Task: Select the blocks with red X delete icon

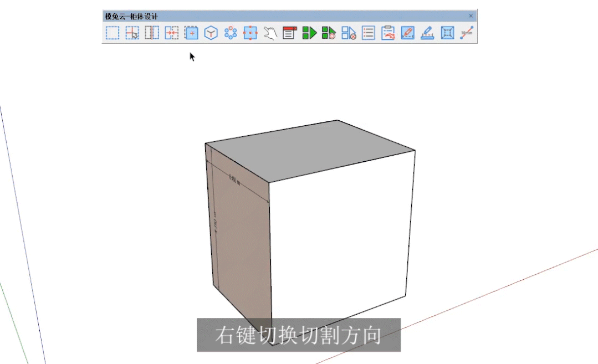Action: pyautogui.click(x=349, y=33)
